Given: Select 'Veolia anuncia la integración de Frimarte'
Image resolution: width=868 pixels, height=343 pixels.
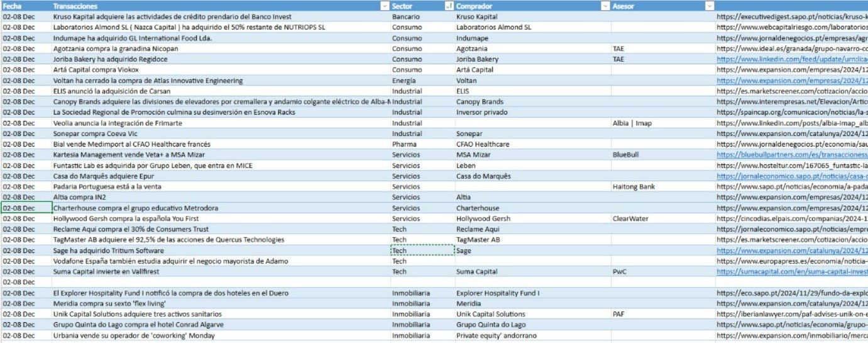Looking at the screenshot, I should tap(221, 123).
